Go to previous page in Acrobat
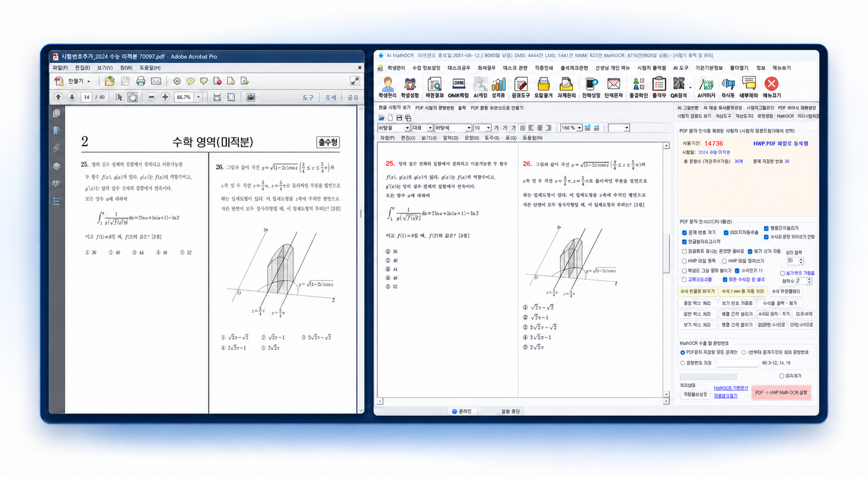Screen dimensions: 868x477 coord(58,97)
